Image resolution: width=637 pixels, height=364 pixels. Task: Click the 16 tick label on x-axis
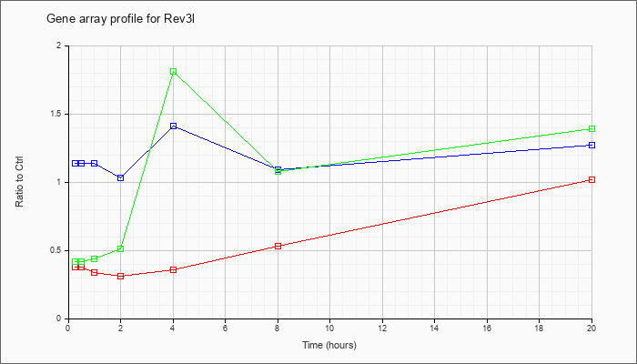click(x=487, y=328)
